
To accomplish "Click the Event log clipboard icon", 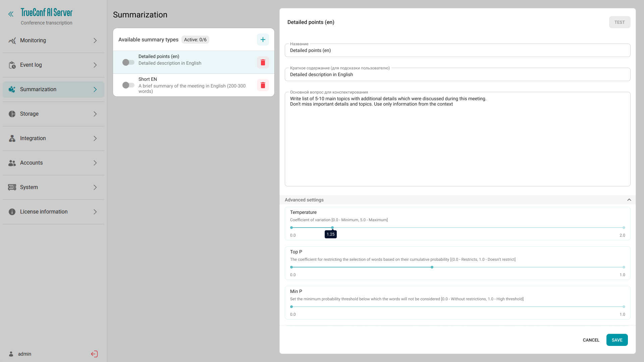I will coord(12,65).
